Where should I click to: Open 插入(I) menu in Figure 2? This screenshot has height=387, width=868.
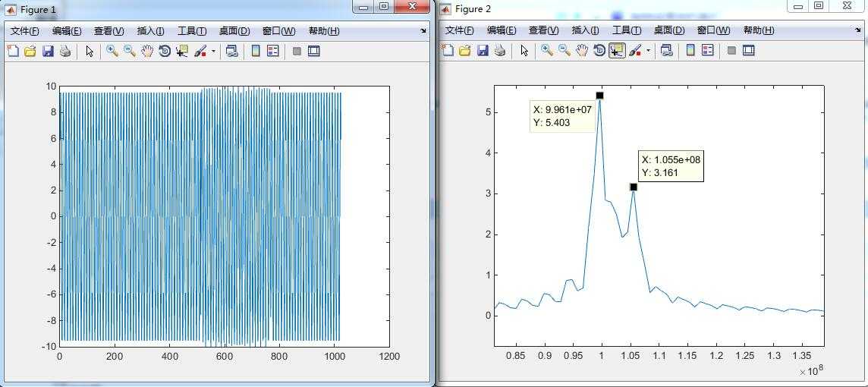[585, 30]
